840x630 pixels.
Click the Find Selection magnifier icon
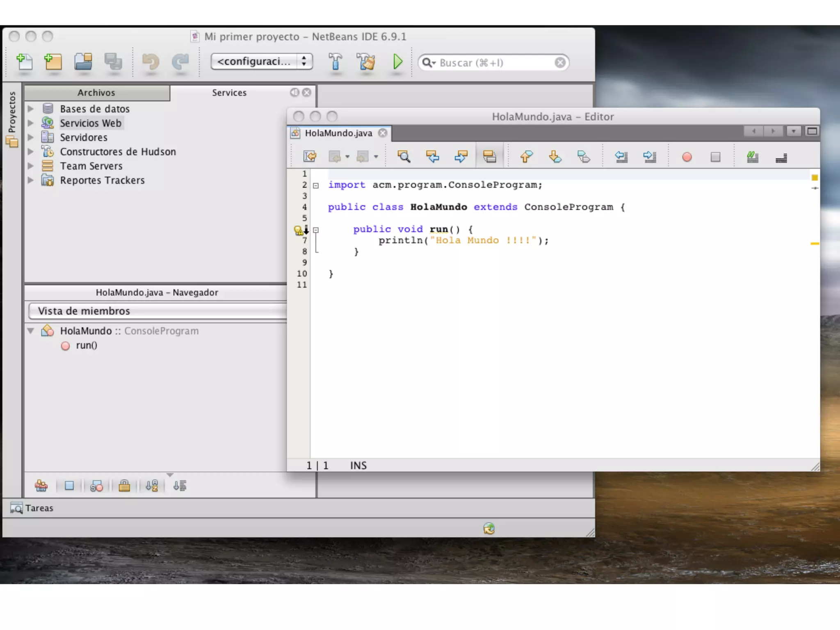click(404, 157)
